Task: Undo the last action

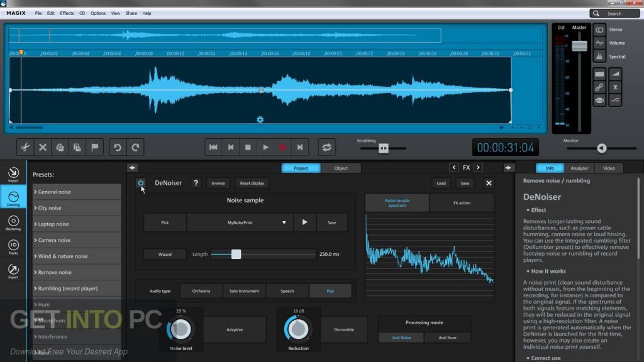Action: [x=118, y=147]
